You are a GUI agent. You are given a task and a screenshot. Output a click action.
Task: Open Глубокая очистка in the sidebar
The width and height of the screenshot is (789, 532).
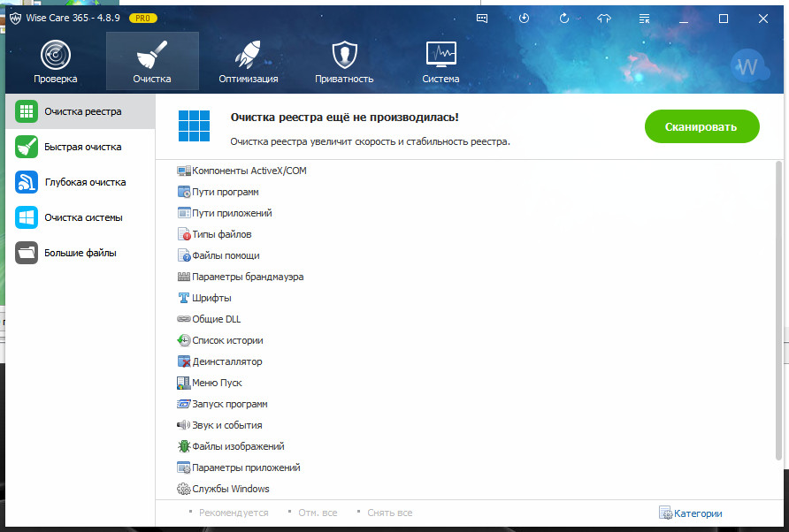tap(80, 182)
